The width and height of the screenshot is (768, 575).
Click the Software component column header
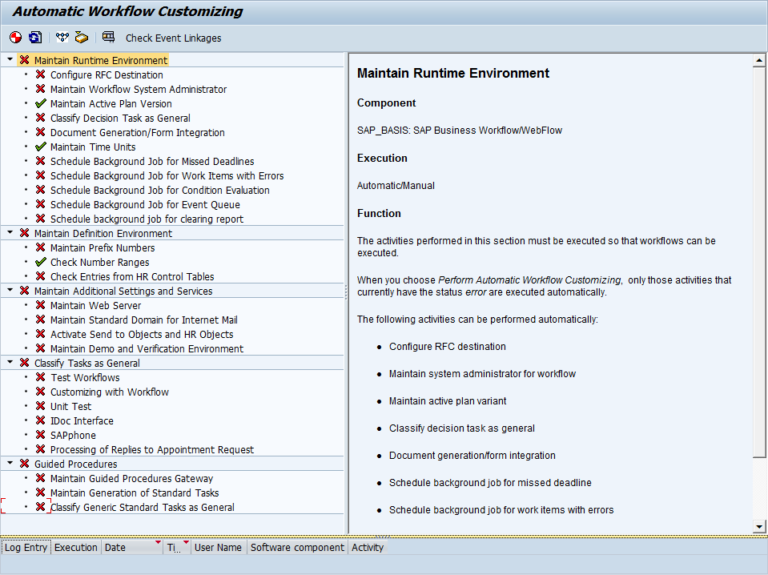coord(296,548)
